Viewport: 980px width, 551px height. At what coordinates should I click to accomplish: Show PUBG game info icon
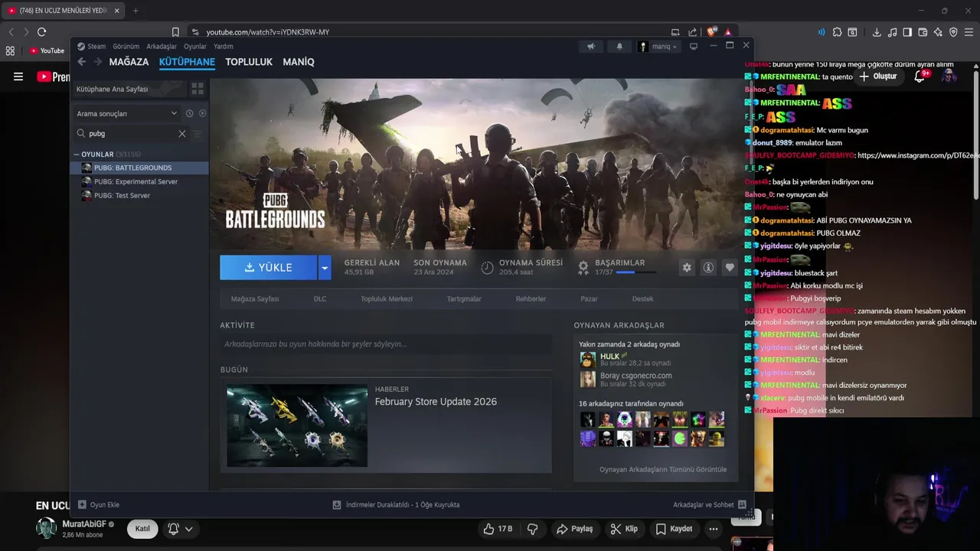[x=708, y=267]
